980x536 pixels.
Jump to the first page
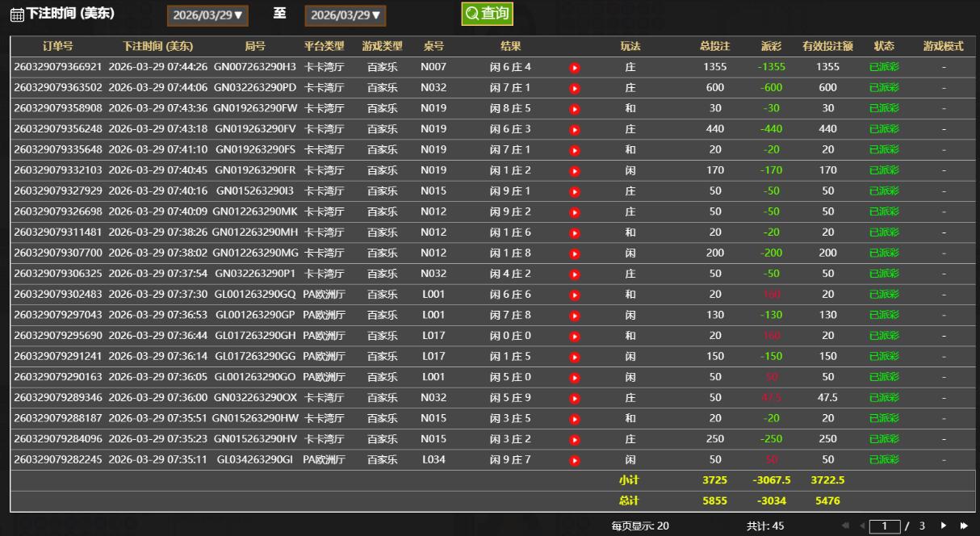coord(845,526)
